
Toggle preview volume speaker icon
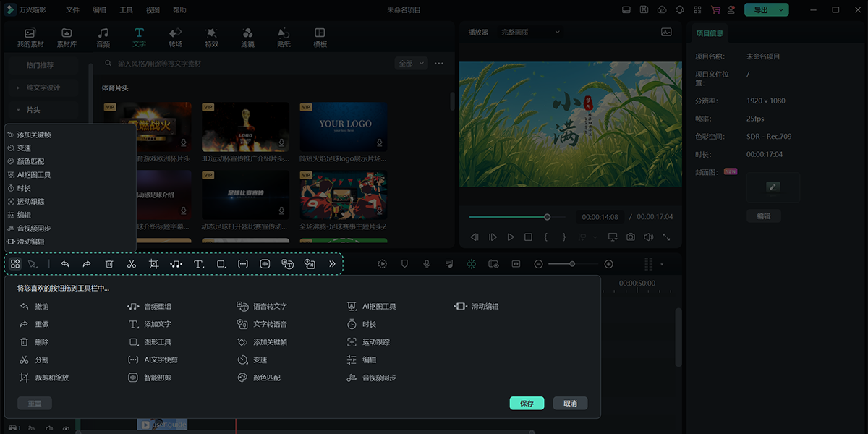648,237
